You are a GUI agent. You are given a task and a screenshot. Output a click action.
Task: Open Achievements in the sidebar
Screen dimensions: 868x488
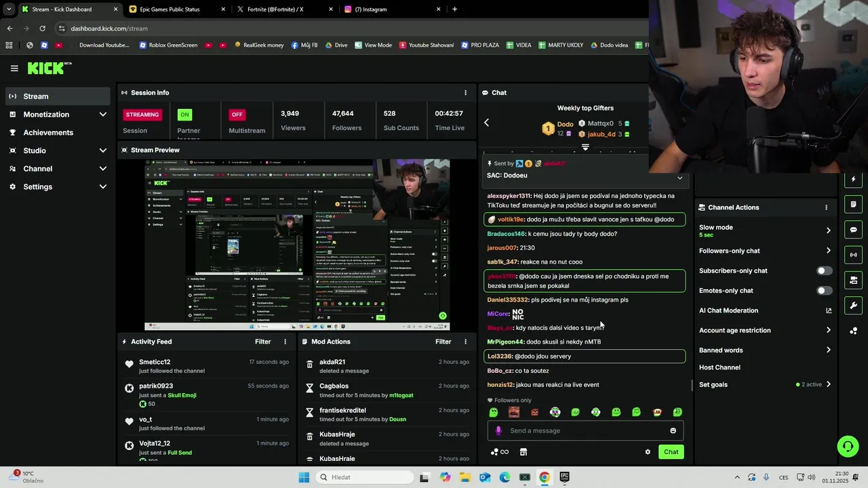[58, 133]
